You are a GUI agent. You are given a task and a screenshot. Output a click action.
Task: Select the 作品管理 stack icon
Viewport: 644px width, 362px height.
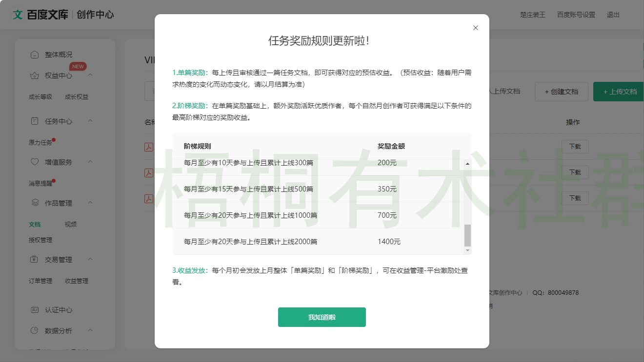click(x=34, y=203)
